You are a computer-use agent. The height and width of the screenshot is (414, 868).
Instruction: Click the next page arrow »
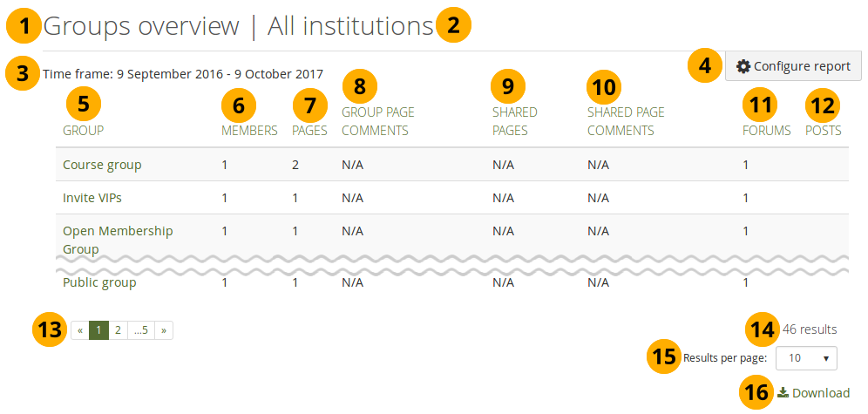[x=163, y=330]
